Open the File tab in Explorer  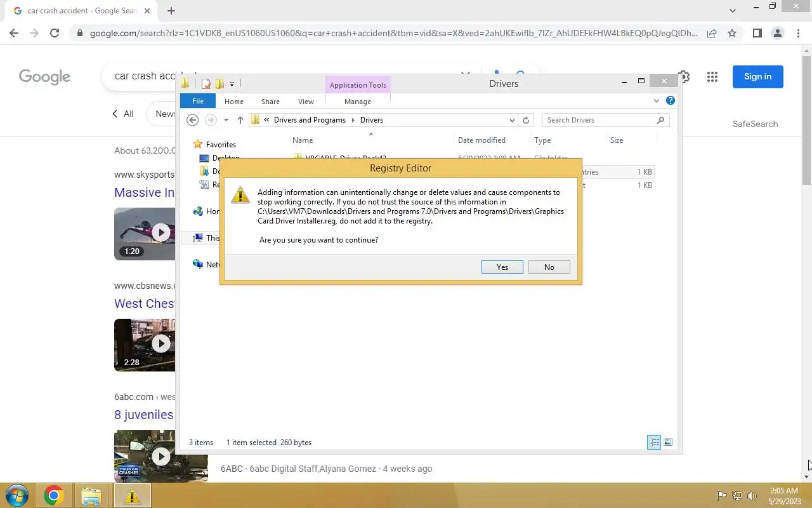[x=198, y=101]
